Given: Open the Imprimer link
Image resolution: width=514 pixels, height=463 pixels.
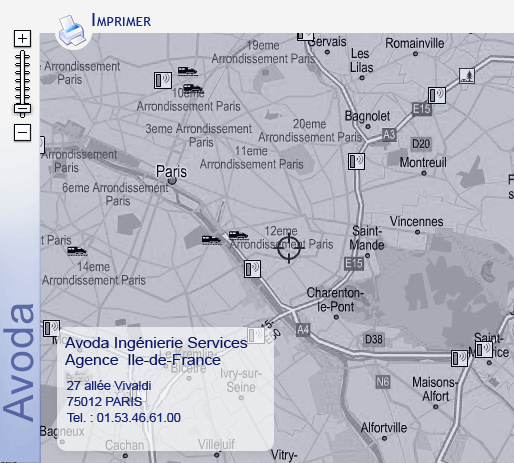Looking at the screenshot, I should pos(121,20).
